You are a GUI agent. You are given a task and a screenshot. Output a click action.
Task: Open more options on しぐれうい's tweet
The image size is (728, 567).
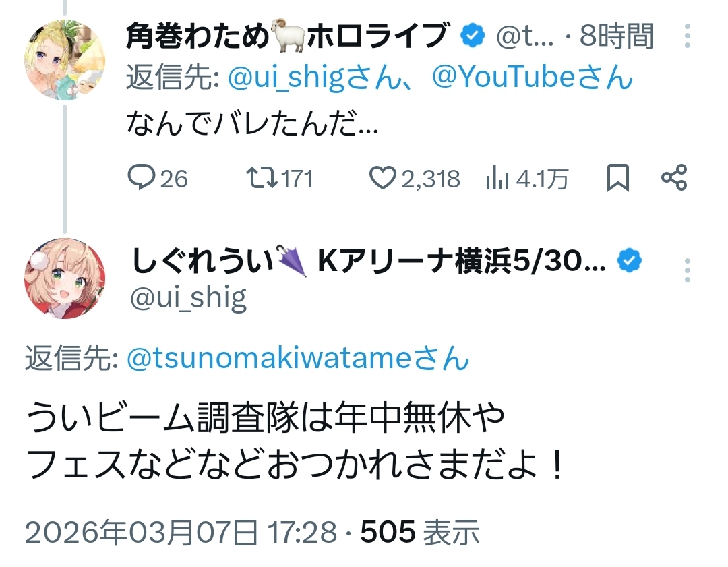pos(688,270)
